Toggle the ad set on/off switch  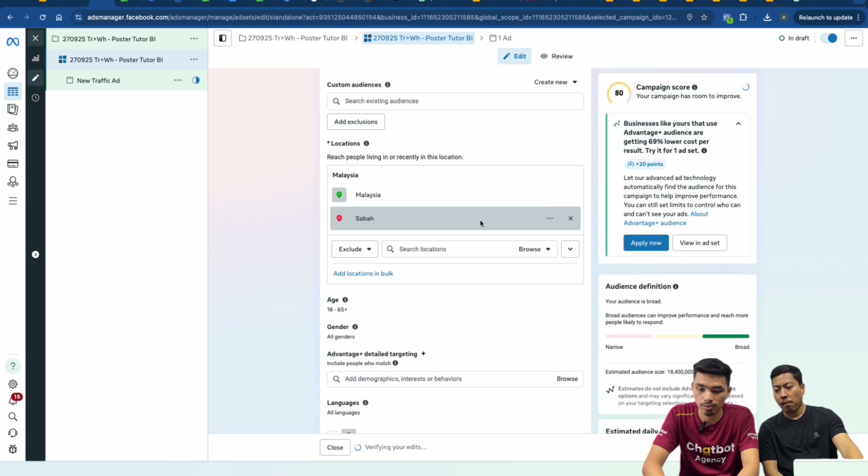(x=829, y=38)
